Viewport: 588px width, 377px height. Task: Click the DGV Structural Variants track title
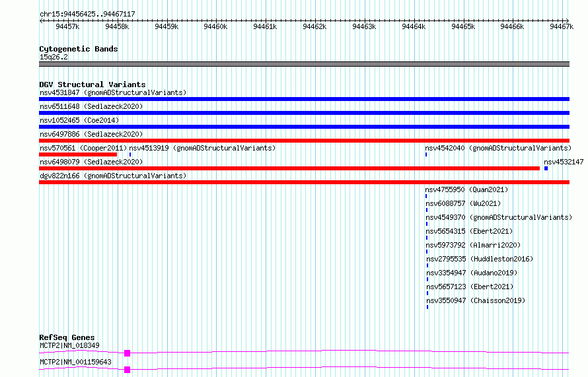(92, 85)
